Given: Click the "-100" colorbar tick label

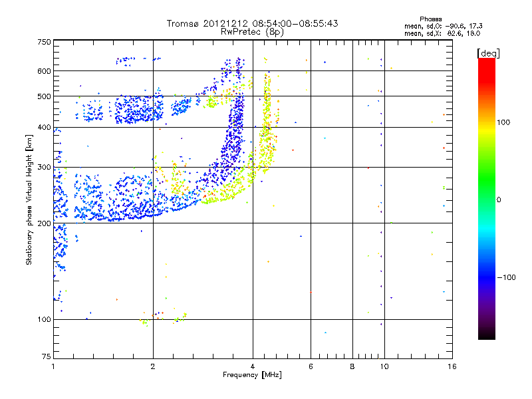Looking at the screenshot, I should pyautogui.click(x=506, y=277).
